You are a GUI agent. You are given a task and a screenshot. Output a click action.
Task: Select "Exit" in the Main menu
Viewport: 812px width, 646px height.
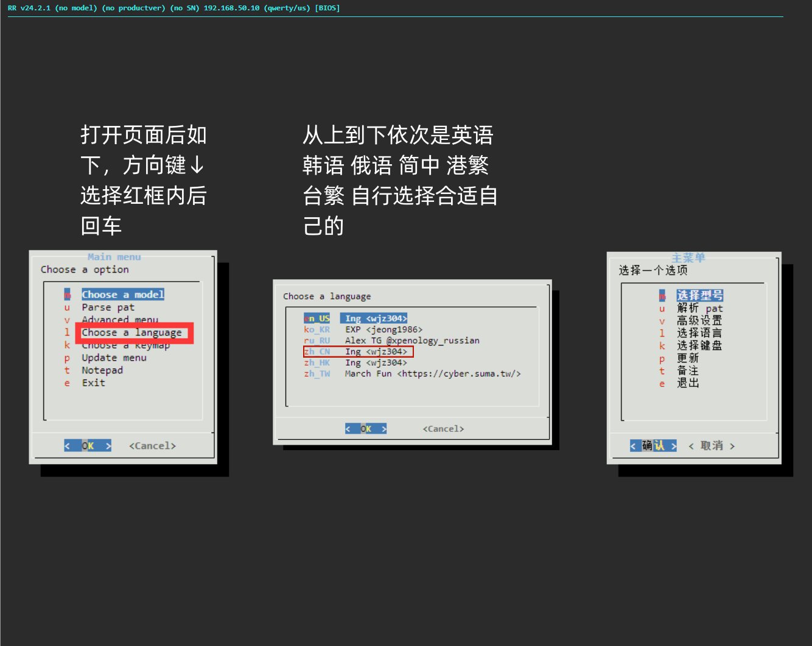pos(93,383)
